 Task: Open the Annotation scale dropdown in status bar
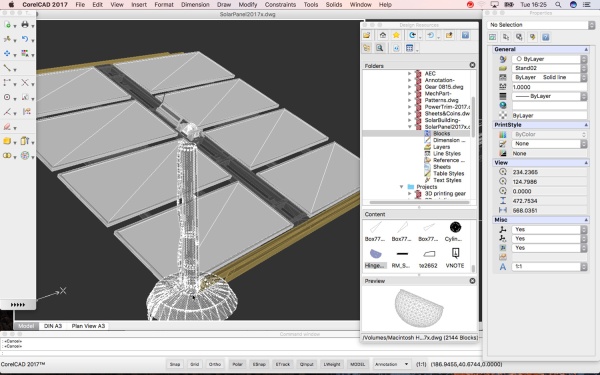click(391, 364)
